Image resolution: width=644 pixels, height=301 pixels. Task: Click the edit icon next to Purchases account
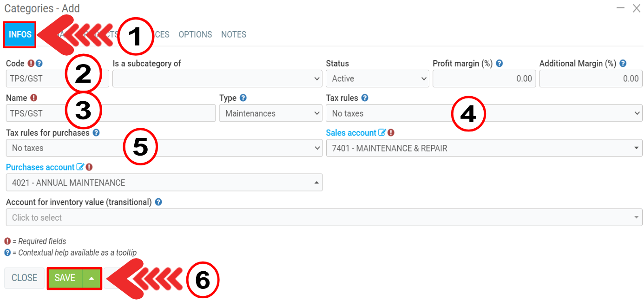coord(80,167)
